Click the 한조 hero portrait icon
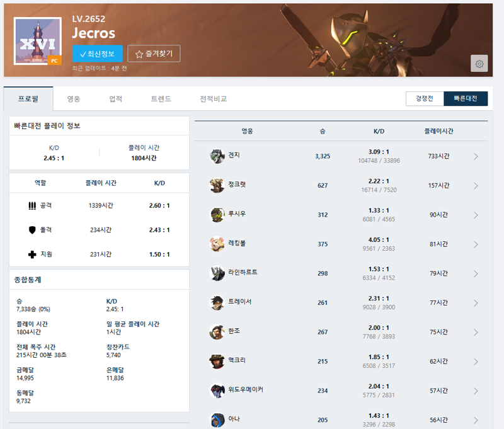 (217, 332)
